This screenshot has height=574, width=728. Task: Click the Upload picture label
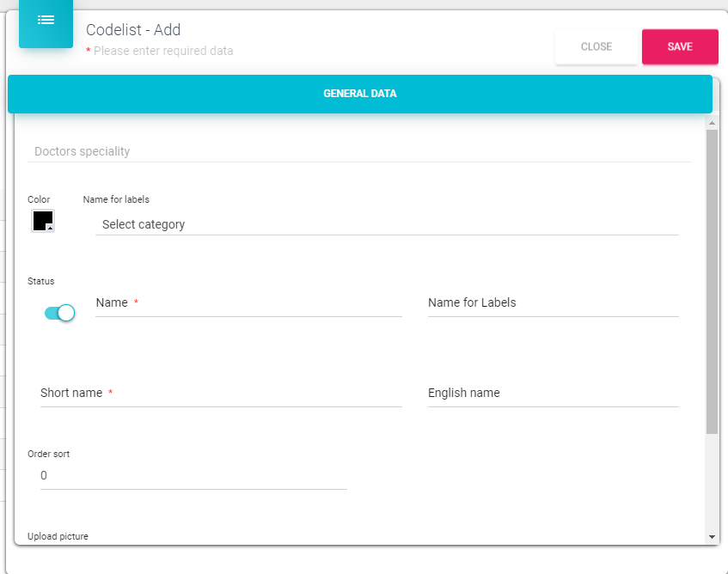click(58, 536)
